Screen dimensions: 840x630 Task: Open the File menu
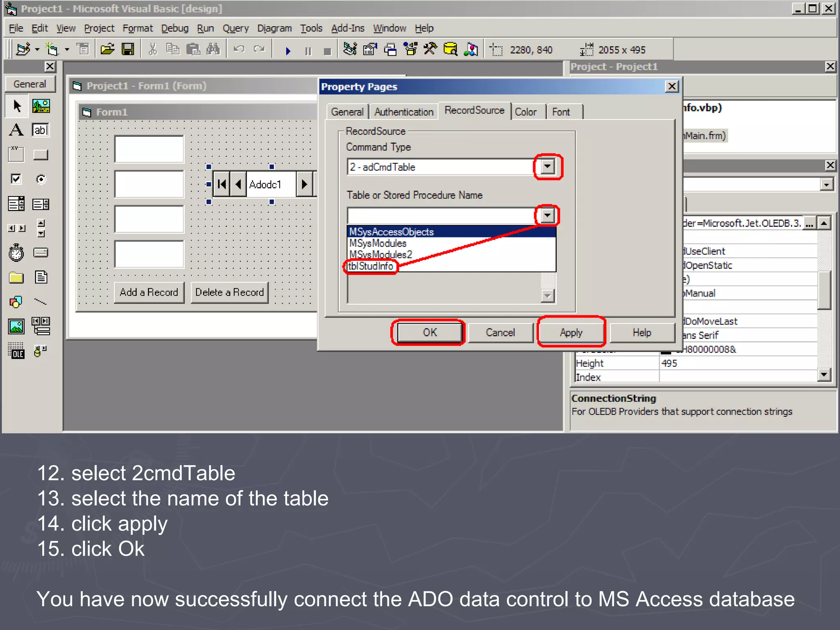tap(16, 28)
